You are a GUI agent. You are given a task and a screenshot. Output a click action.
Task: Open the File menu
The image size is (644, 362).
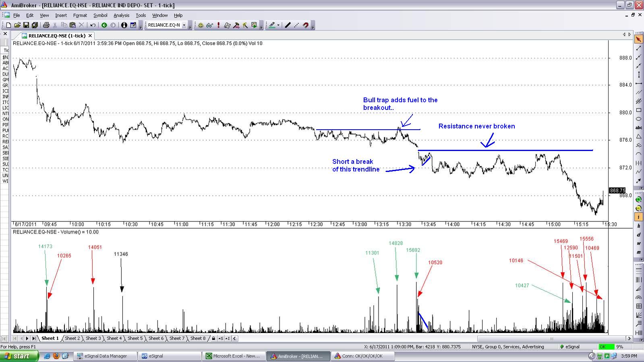click(x=17, y=15)
